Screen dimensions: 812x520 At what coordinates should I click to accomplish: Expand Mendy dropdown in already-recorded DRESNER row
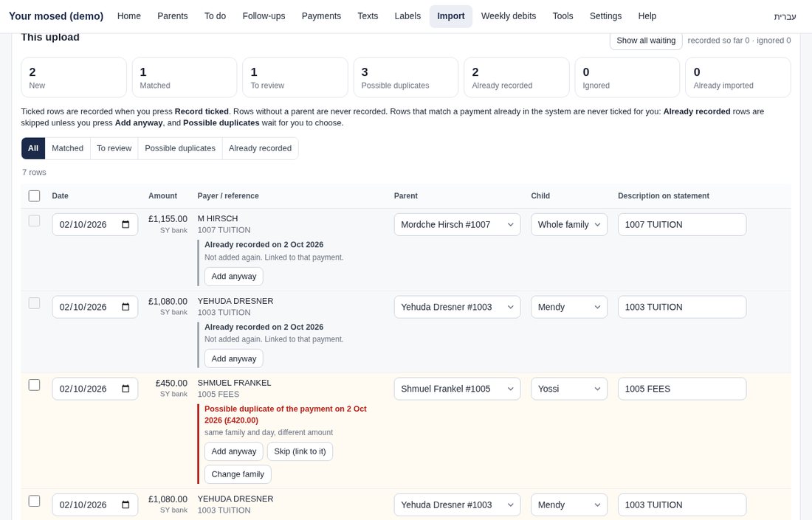[568, 307]
